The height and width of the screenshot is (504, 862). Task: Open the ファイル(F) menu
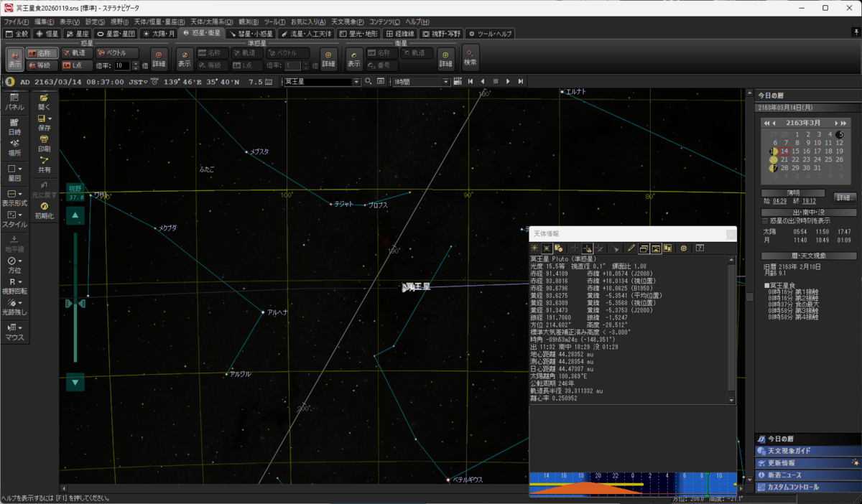[x=16, y=22]
